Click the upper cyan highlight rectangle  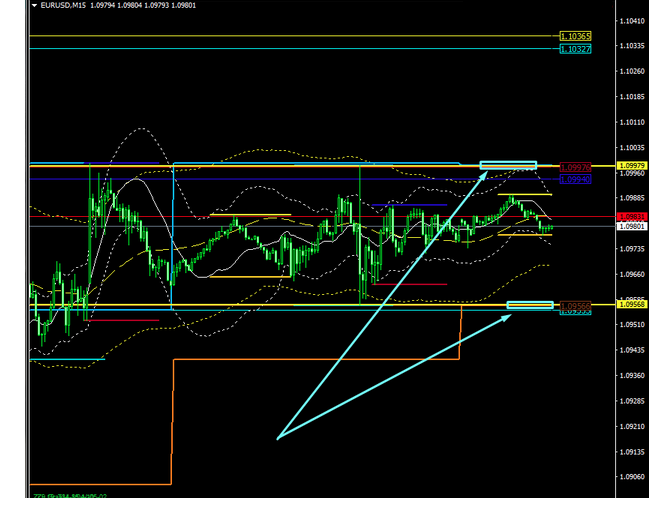508,165
